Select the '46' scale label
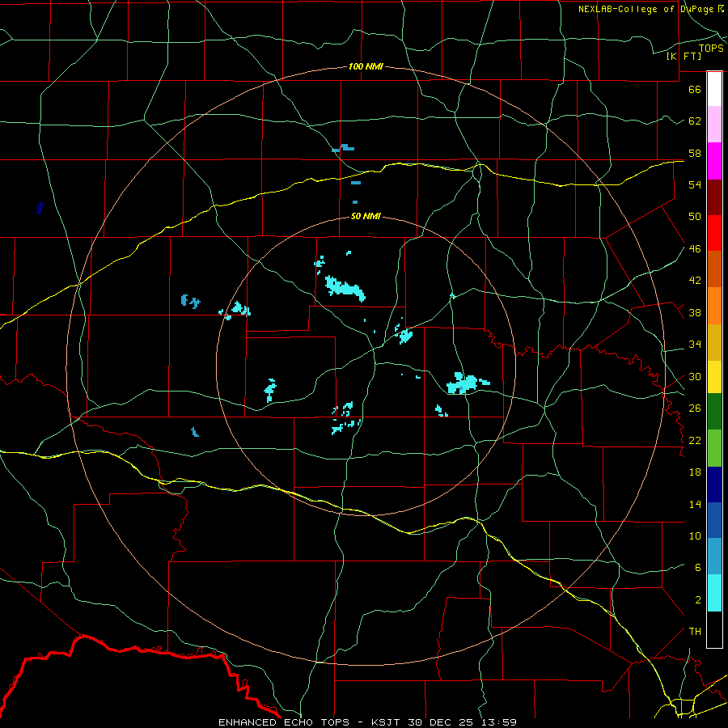 [x=695, y=249]
